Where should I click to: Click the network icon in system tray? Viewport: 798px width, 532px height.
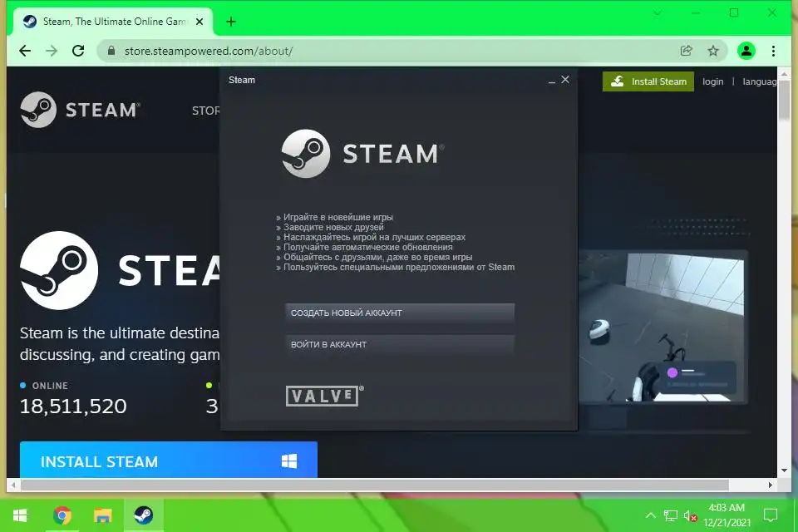pos(670,516)
